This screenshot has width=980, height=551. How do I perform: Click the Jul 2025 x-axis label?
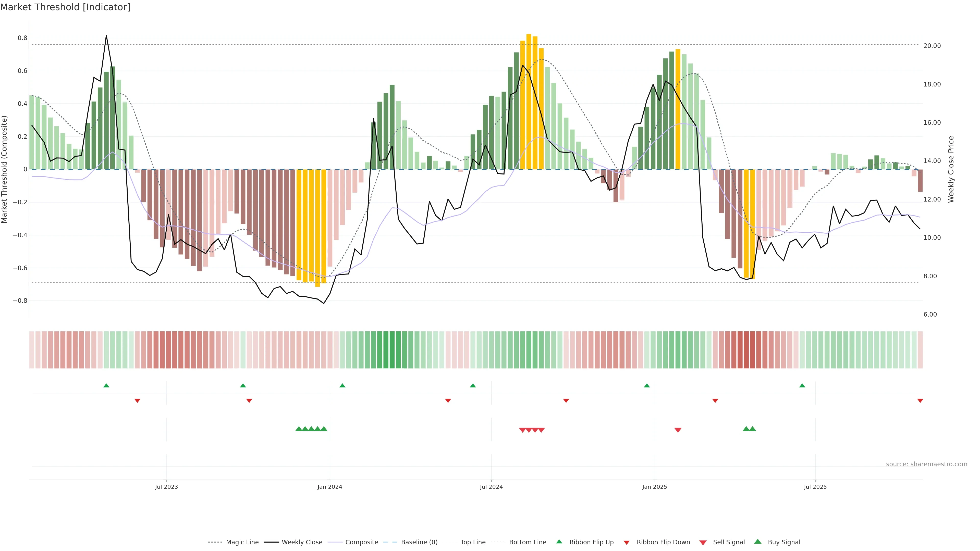pyautogui.click(x=815, y=487)
